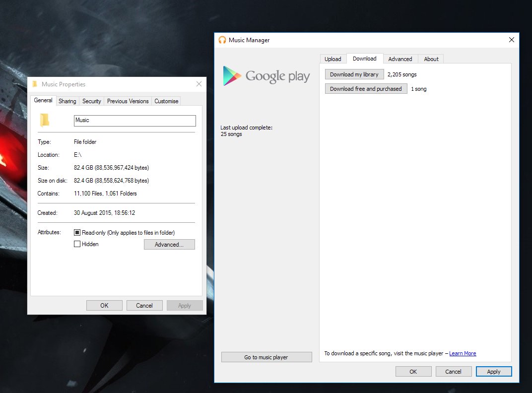
Task: Click the 'Music Properties' title text
Action: (64, 84)
